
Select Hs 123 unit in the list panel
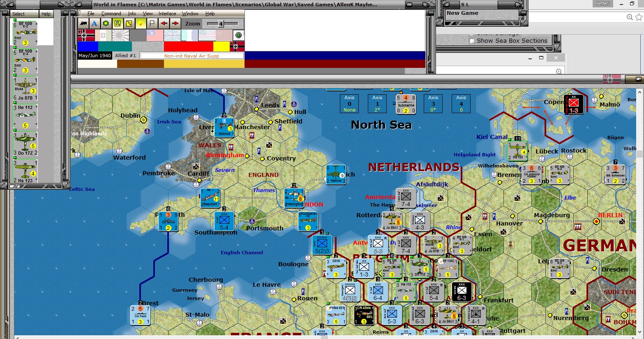click(25, 171)
